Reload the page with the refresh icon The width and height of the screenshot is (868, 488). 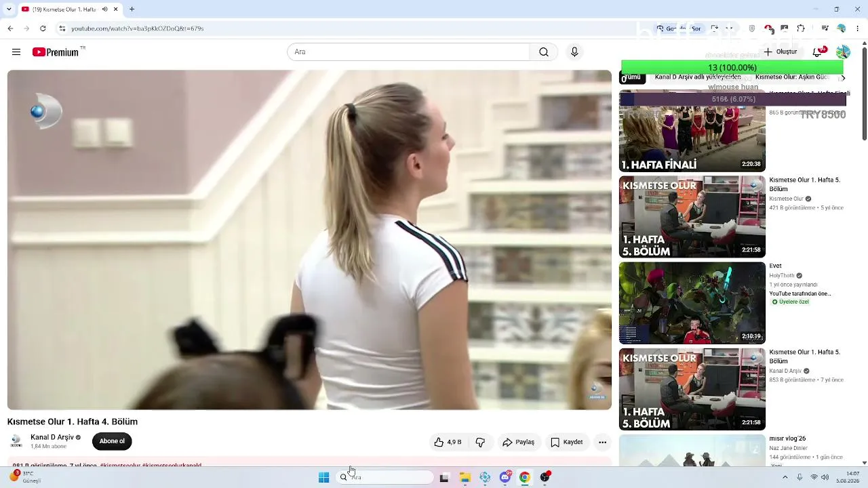[x=43, y=28]
